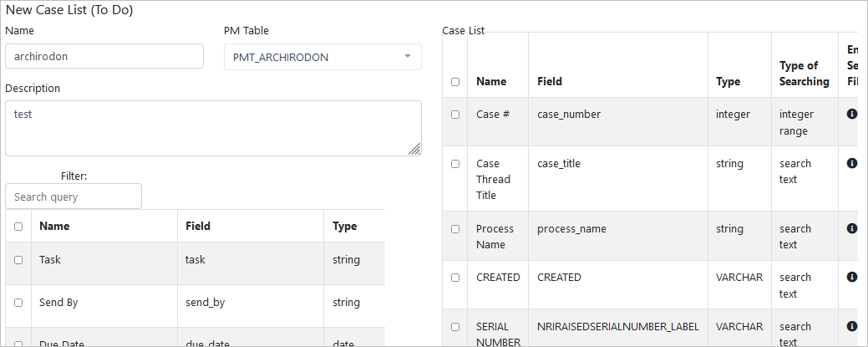Click info icon in Case # row
Screen dimensions: 868x347
point(851,114)
